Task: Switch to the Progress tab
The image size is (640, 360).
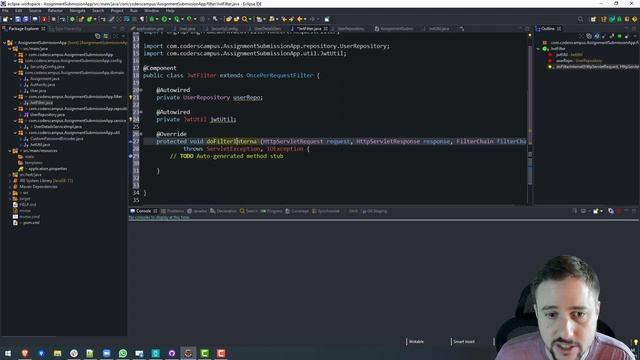Action: pos(271,211)
